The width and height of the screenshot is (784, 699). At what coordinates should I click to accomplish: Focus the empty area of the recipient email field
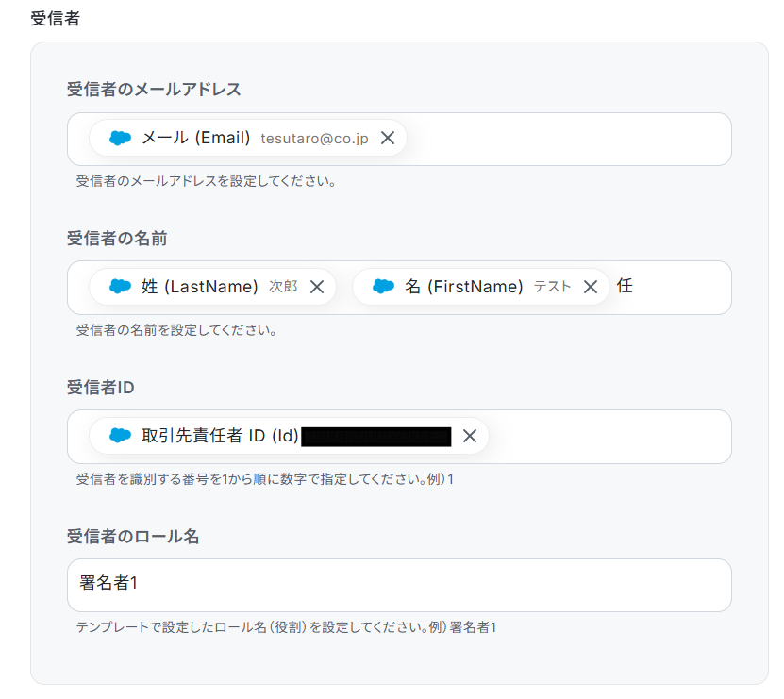coord(568,139)
